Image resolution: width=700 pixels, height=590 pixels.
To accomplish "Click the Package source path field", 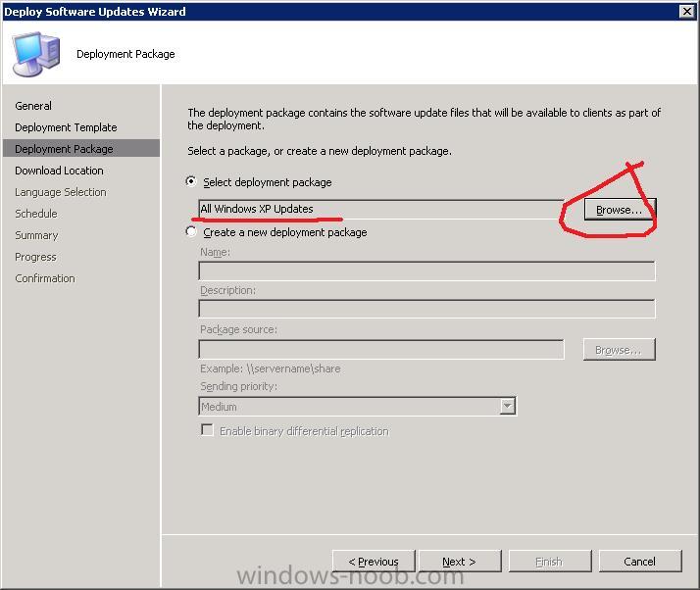I will click(x=380, y=350).
